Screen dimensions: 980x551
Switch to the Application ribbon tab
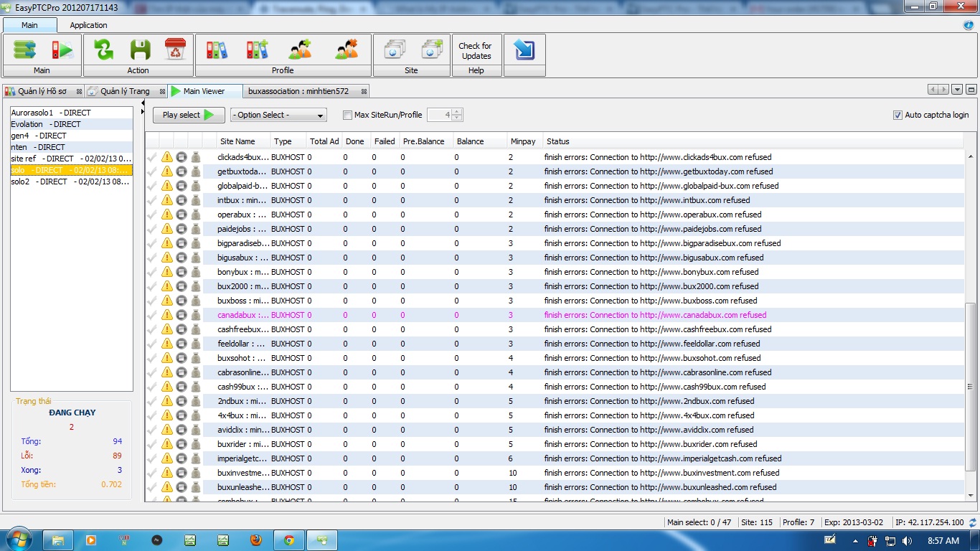(88, 25)
